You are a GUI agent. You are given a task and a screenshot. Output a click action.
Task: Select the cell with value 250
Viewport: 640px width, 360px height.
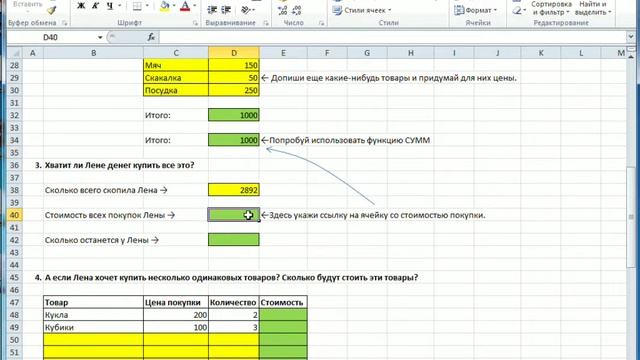[233, 90]
